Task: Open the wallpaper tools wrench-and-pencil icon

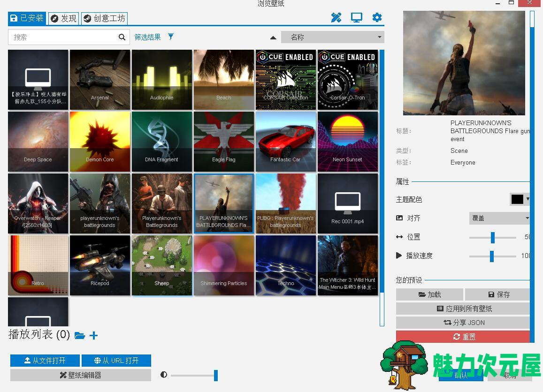Action: click(336, 18)
